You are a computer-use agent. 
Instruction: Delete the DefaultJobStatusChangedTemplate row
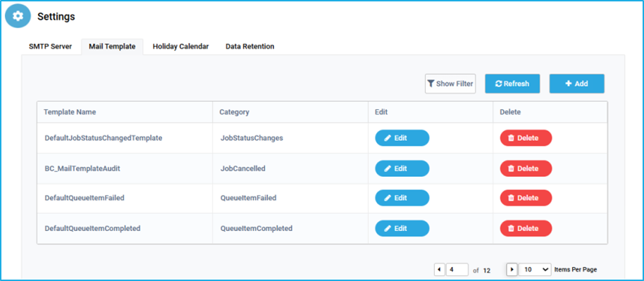[x=526, y=138]
